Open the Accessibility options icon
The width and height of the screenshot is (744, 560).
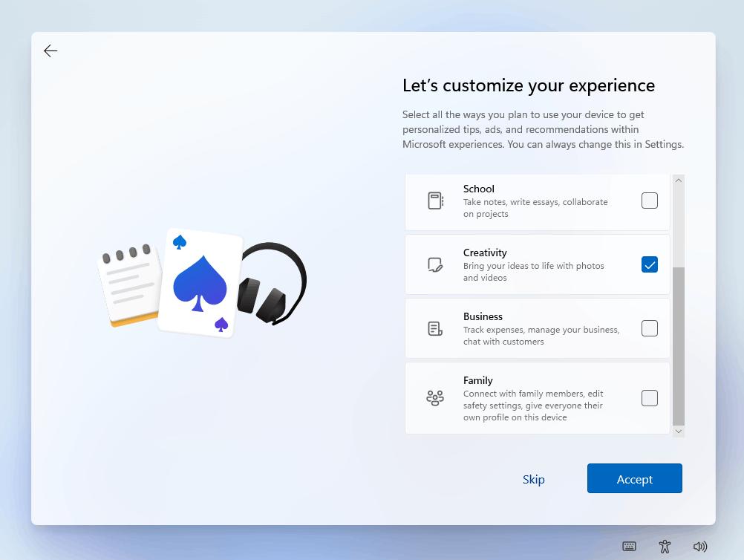pos(665,547)
